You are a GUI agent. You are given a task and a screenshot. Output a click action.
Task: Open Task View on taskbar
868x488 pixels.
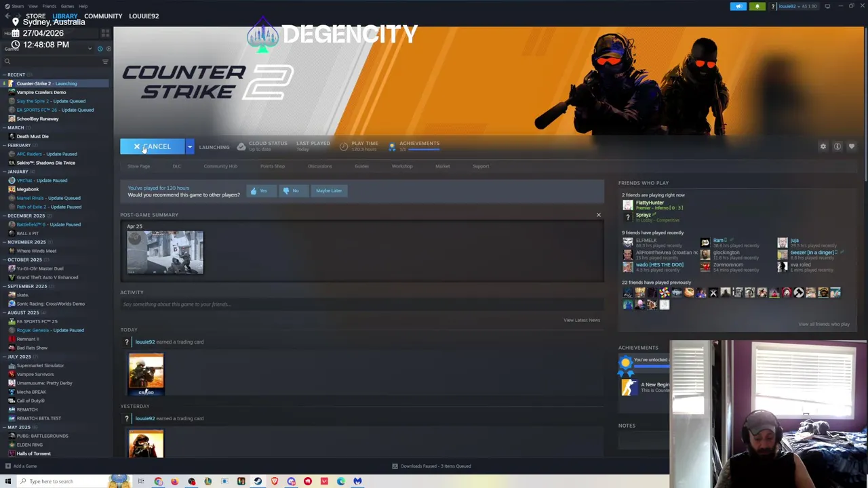click(x=141, y=481)
